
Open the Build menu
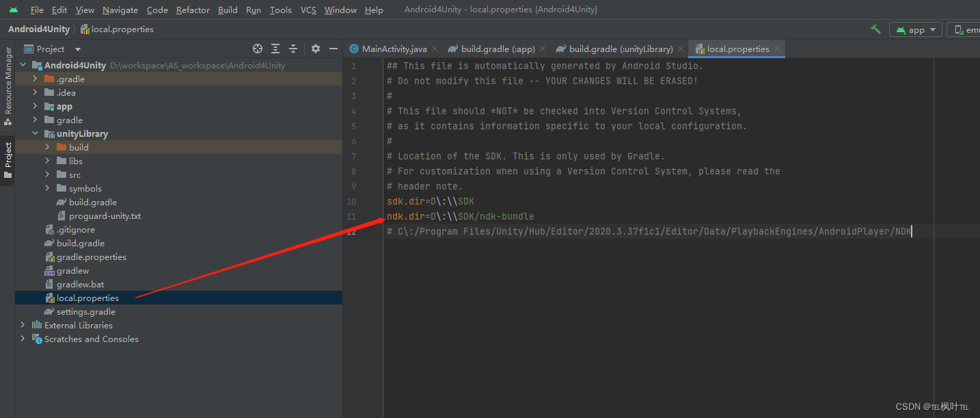(x=228, y=10)
